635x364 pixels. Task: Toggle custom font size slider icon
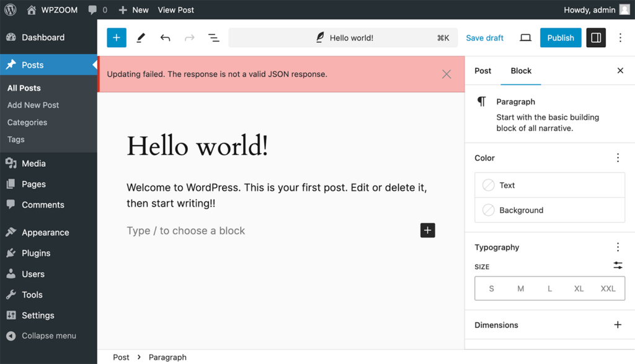(618, 265)
